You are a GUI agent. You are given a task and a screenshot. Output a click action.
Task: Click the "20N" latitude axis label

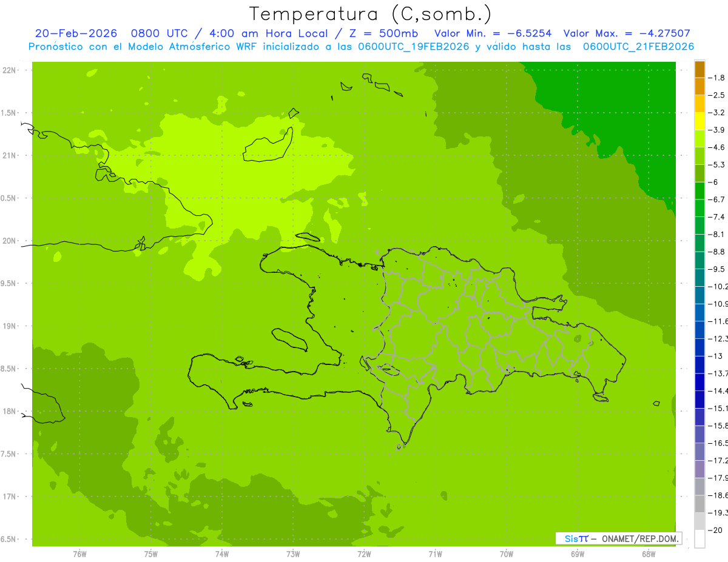9,241
